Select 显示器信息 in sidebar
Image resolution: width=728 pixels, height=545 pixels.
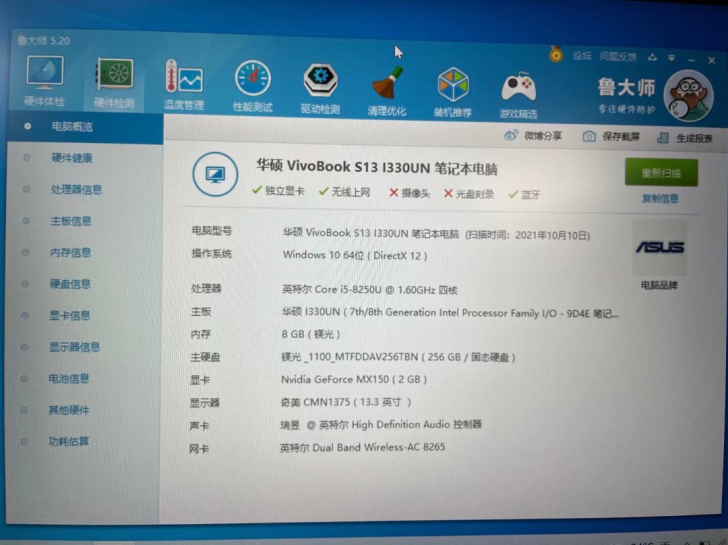pyautogui.click(x=74, y=347)
